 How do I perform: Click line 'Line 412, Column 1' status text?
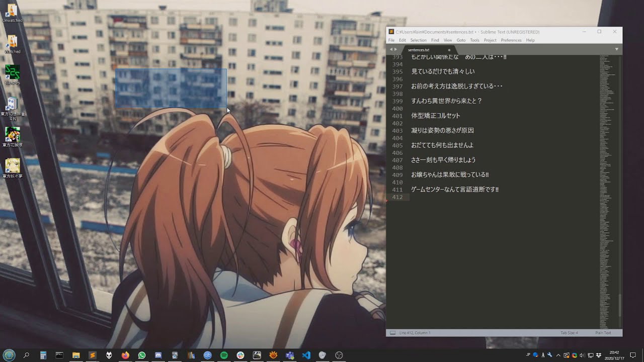(x=415, y=333)
